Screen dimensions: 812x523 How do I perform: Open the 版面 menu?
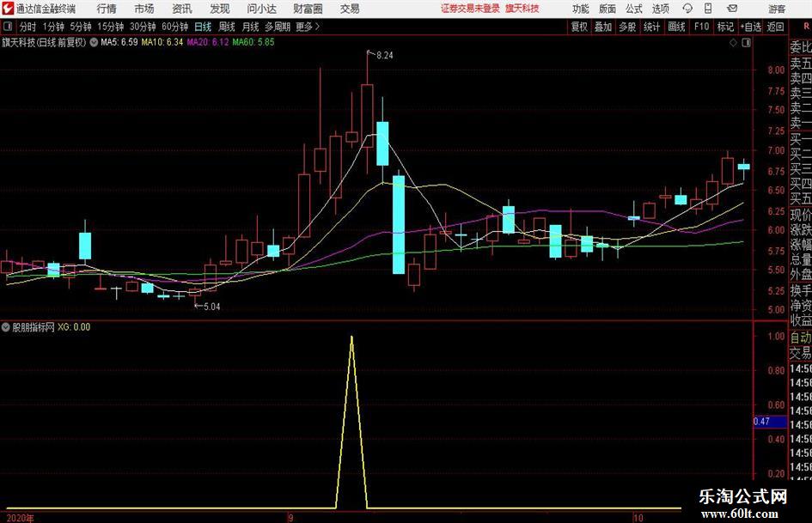(607, 9)
